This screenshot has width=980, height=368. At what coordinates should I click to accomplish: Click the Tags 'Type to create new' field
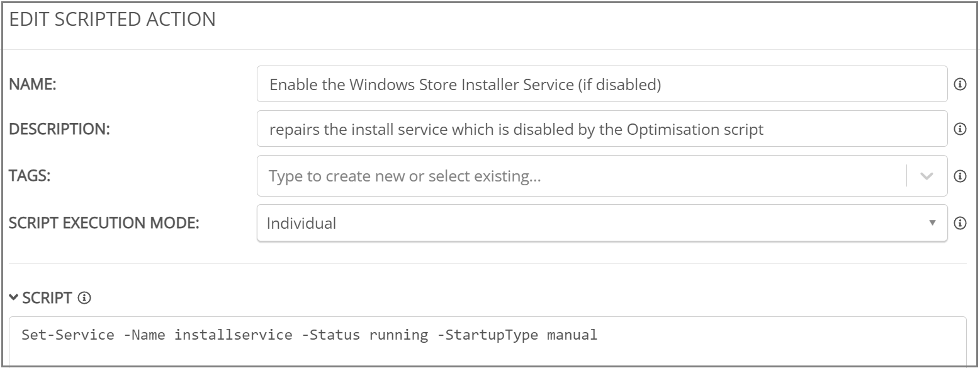tap(581, 176)
